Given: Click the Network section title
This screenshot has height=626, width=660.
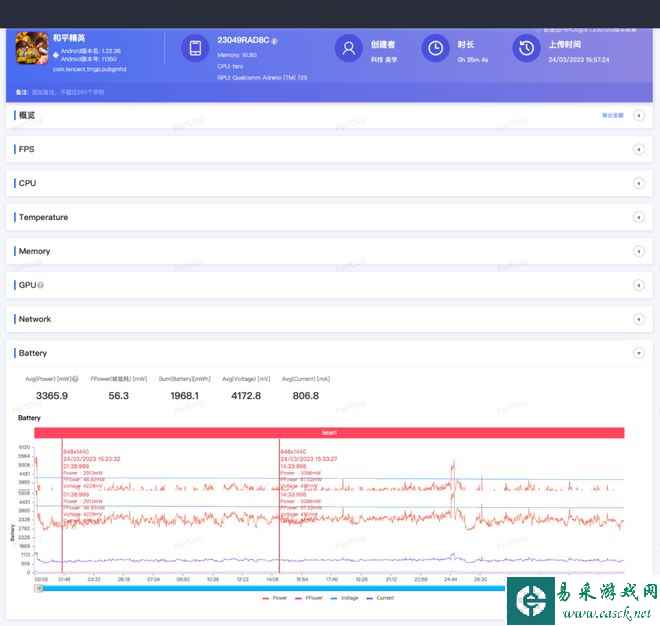Looking at the screenshot, I should (35, 319).
